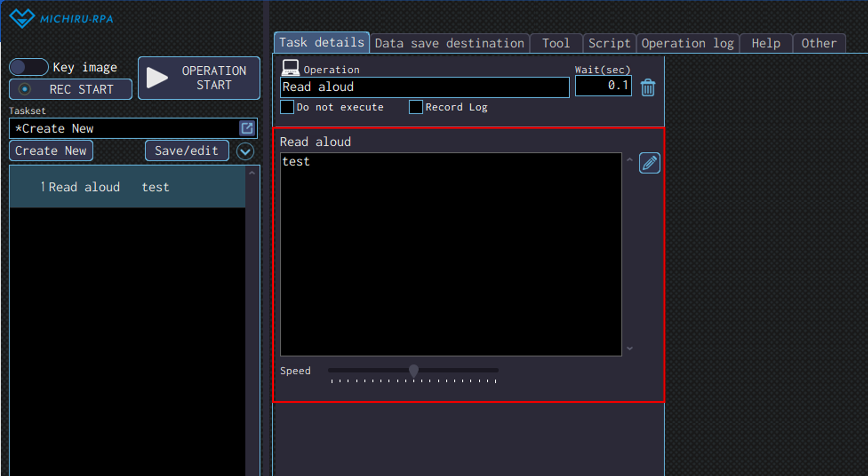Switch to the Data save destination tab

(449, 43)
